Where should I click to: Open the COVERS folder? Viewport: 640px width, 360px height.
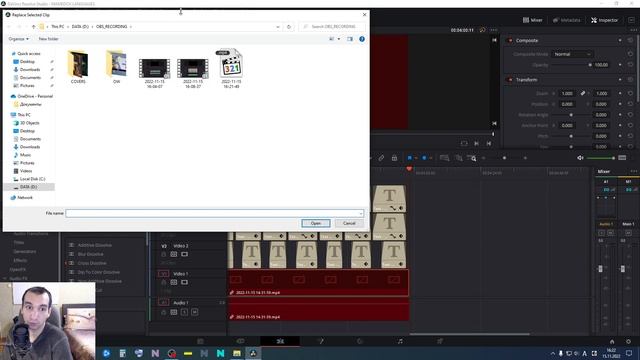(78, 67)
